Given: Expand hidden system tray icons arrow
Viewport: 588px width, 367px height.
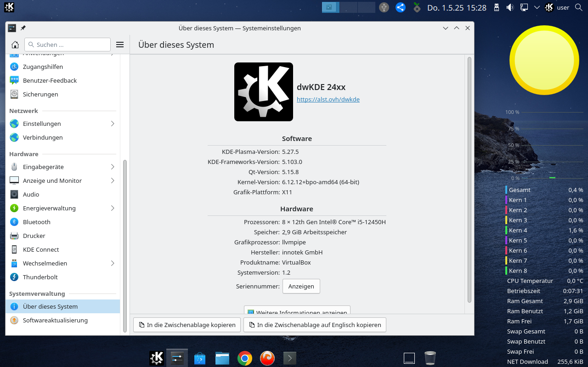Looking at the screenshot, I should 537,7.
